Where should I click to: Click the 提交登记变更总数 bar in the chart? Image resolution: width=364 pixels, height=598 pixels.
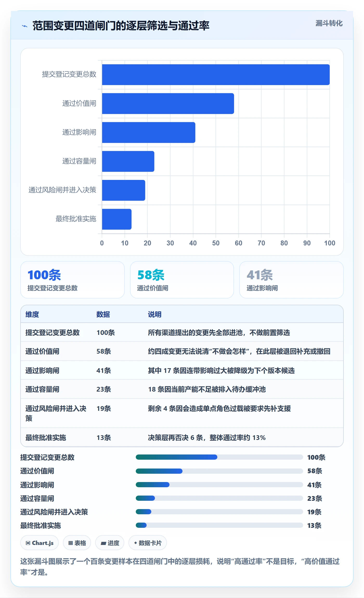(x=216, y=75)
